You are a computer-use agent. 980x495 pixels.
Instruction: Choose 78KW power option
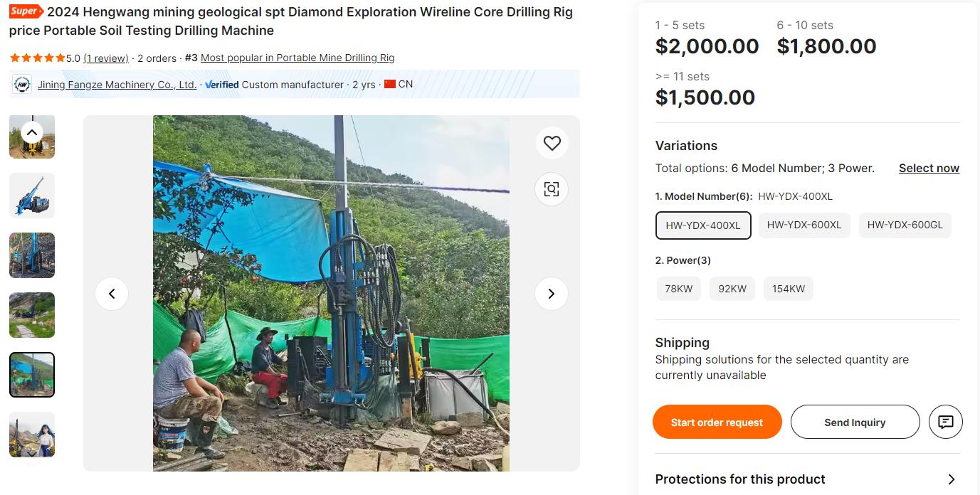(x=678, y=289)
